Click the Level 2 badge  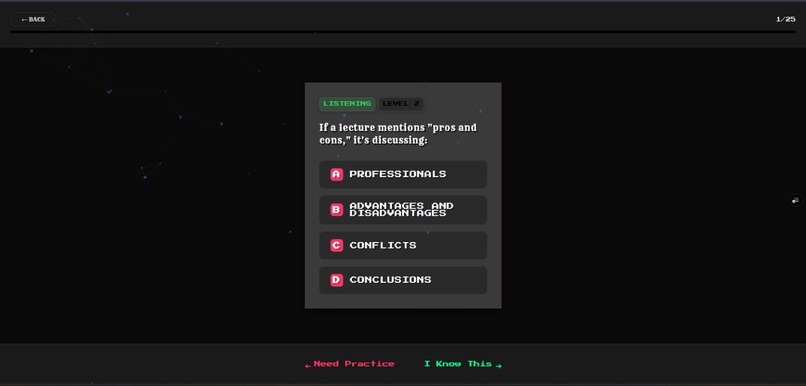click(401, 104)
